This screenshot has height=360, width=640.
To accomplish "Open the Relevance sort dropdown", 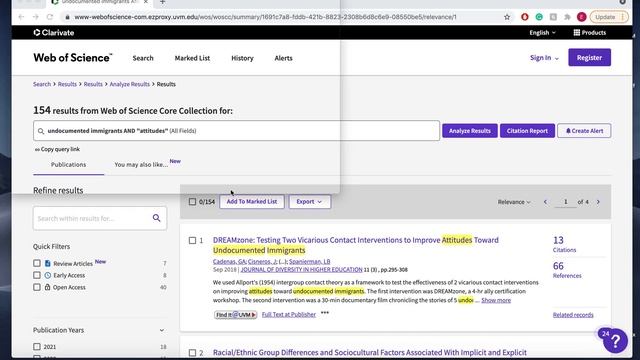I will (x=514, y=202).
